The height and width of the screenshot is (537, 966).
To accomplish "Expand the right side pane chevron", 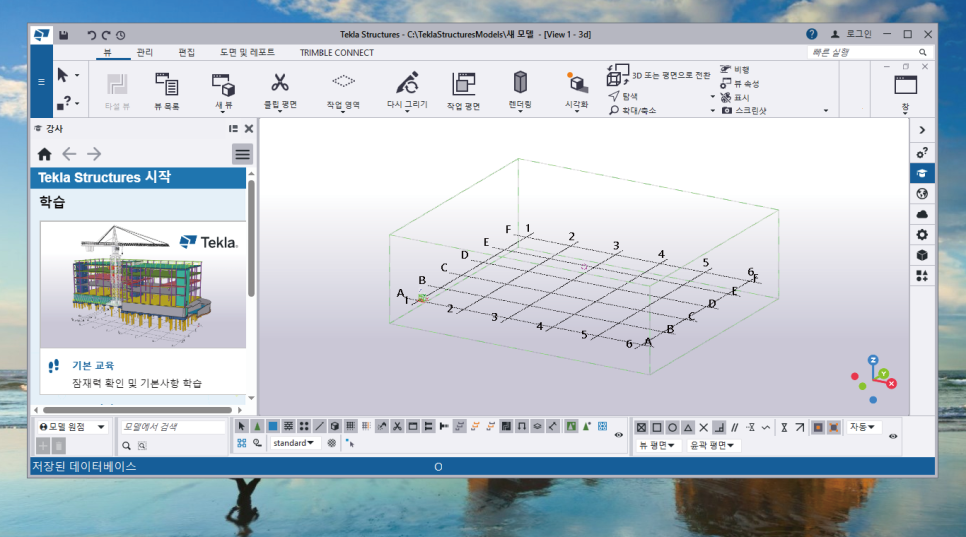I will tap(922, 130).
